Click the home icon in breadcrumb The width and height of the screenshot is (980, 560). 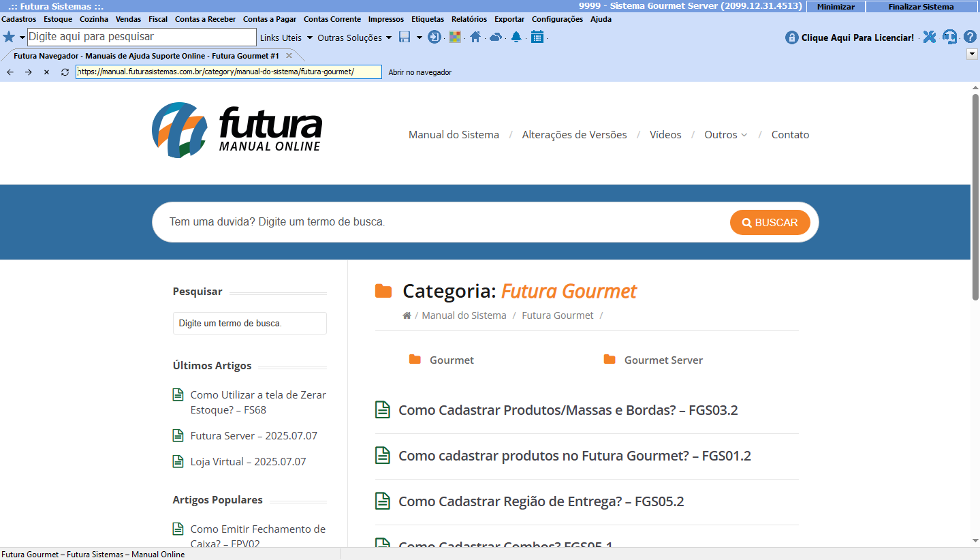(407, 315)
